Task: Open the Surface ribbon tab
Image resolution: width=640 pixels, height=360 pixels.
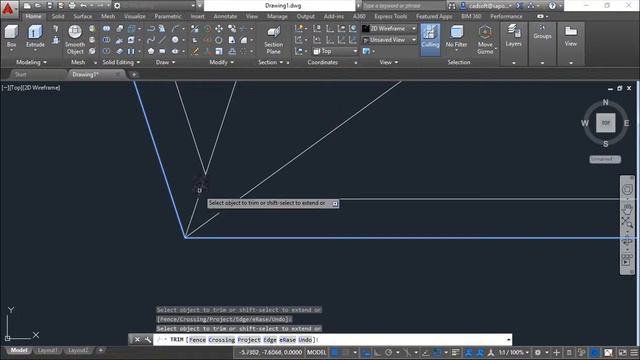Action: (x=83, y=16)
